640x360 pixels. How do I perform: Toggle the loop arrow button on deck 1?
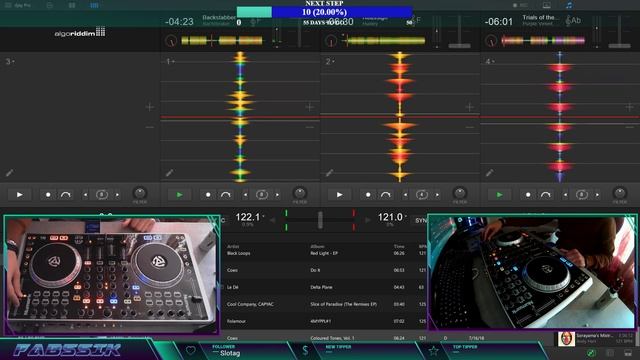(226, 195)
